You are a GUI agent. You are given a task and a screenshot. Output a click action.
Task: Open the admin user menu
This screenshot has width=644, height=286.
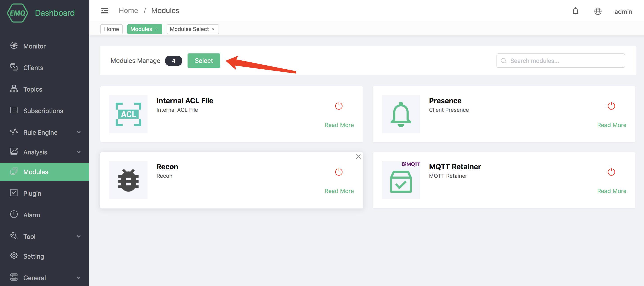[x=623, y=11]
